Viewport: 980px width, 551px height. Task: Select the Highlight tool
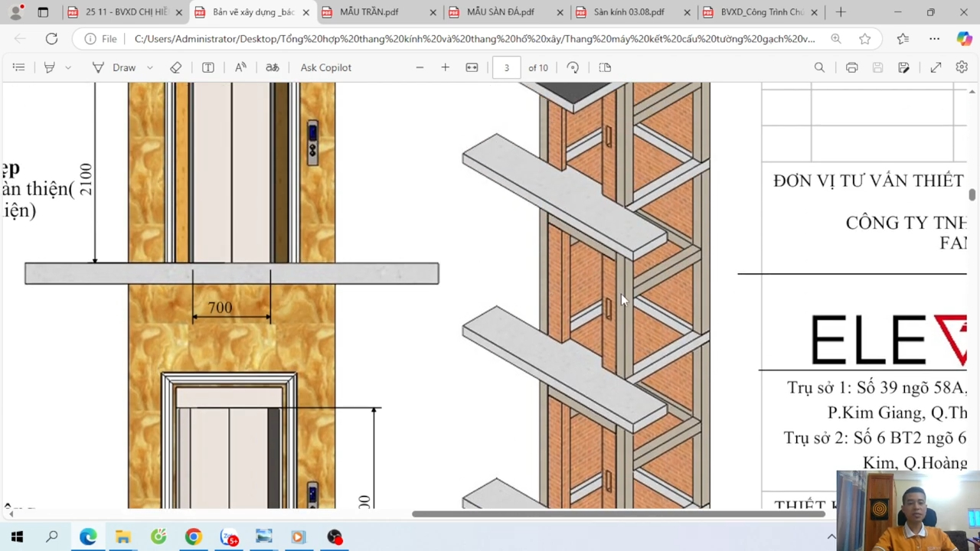(50, 67)
